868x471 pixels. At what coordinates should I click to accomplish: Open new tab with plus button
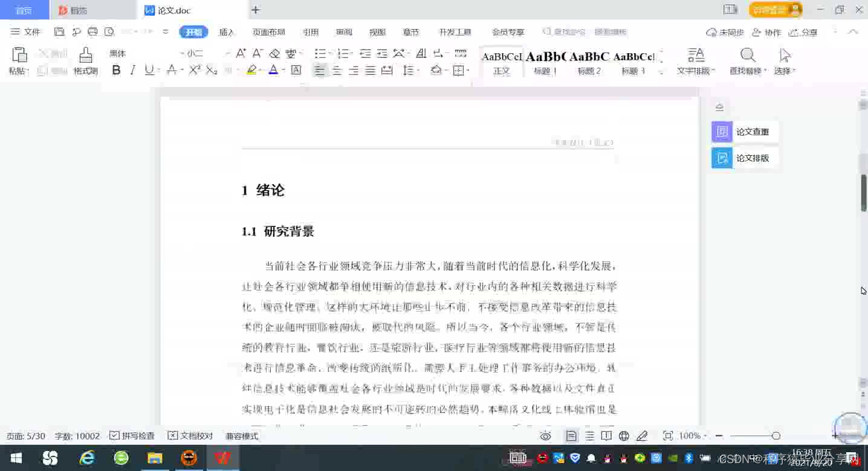[x=256, y=10]
